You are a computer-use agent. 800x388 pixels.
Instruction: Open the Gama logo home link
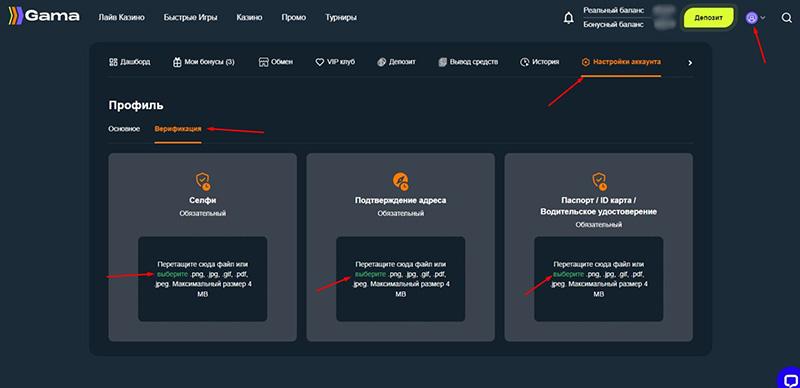(x=43, y=17)
